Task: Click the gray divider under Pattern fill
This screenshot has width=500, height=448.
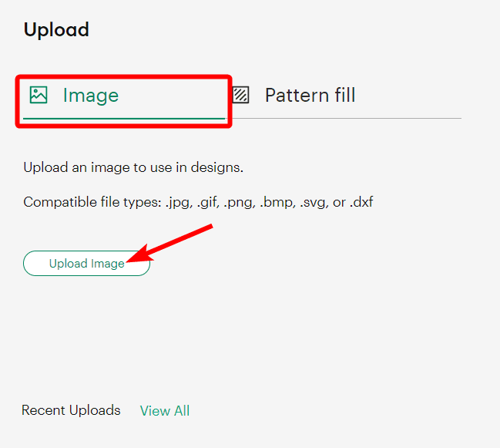Action: (x=347, y=119)
